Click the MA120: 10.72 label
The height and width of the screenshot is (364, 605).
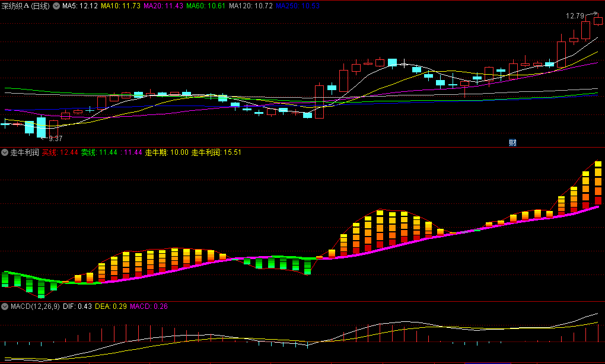[251, 6]
